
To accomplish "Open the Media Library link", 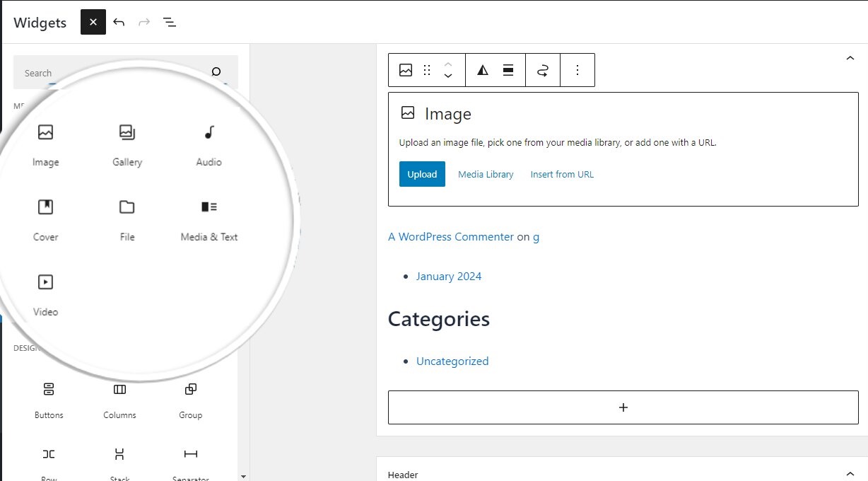I will point(486,174).
